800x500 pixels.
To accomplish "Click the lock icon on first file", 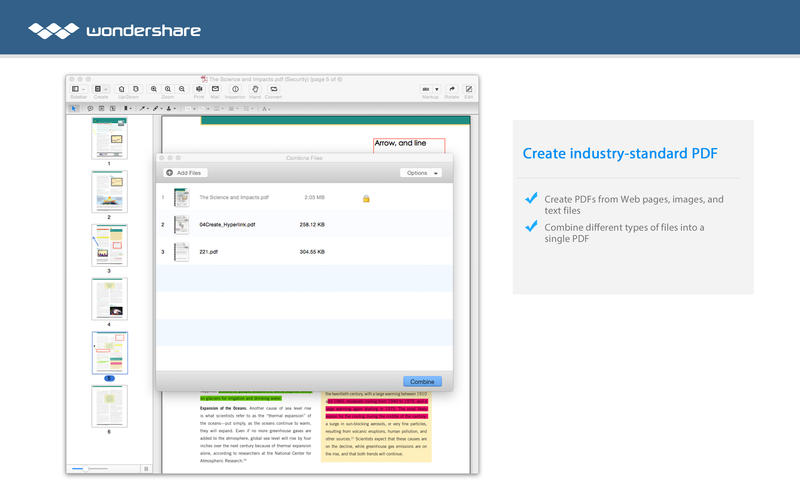I will pos(366,198).
